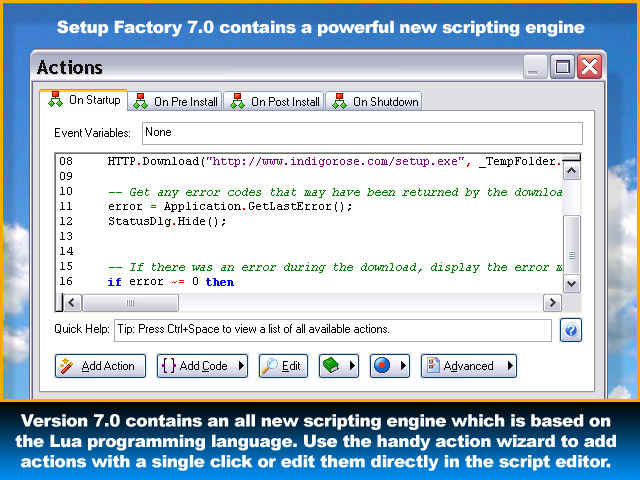640x480 pixels.
Task: Click the Add Action button
Action: pos(100,366)
